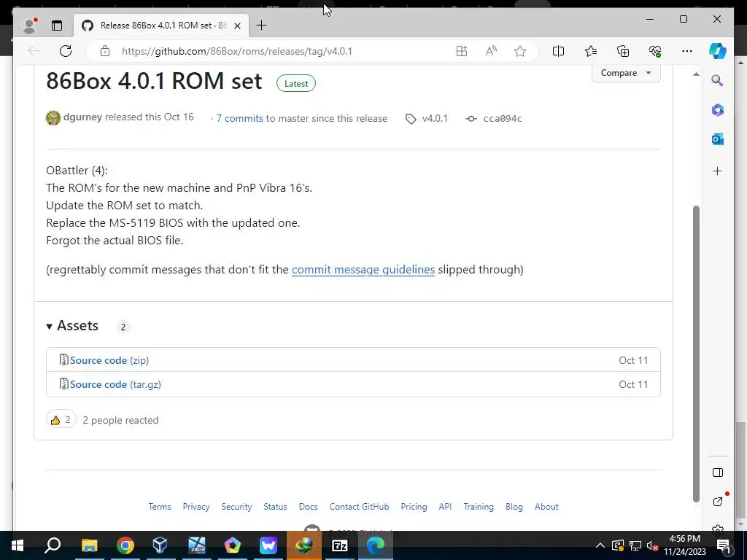Open File Explorer from the taskbar
747x560 pixels.
point(89,545)
